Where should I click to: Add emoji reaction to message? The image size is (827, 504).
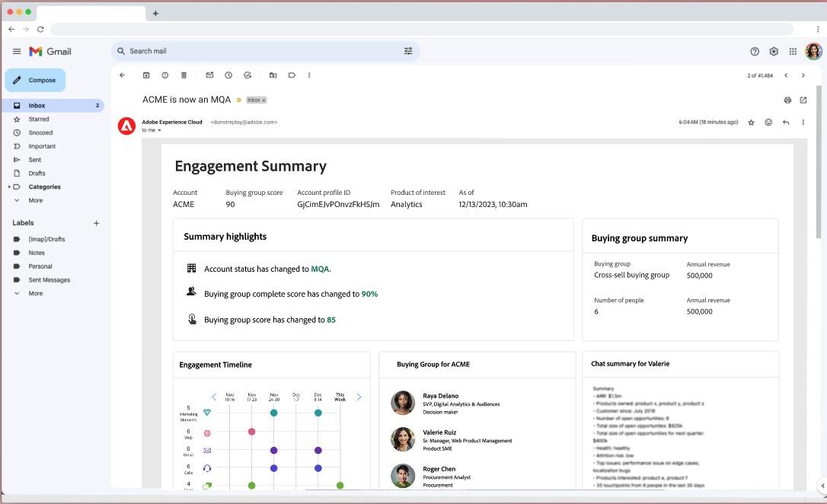768,123
